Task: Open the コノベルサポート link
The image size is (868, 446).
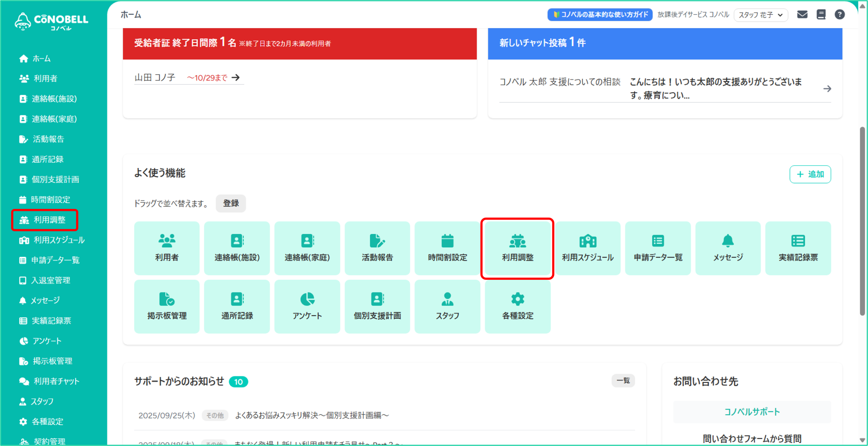Action: (x=752, y=412)
